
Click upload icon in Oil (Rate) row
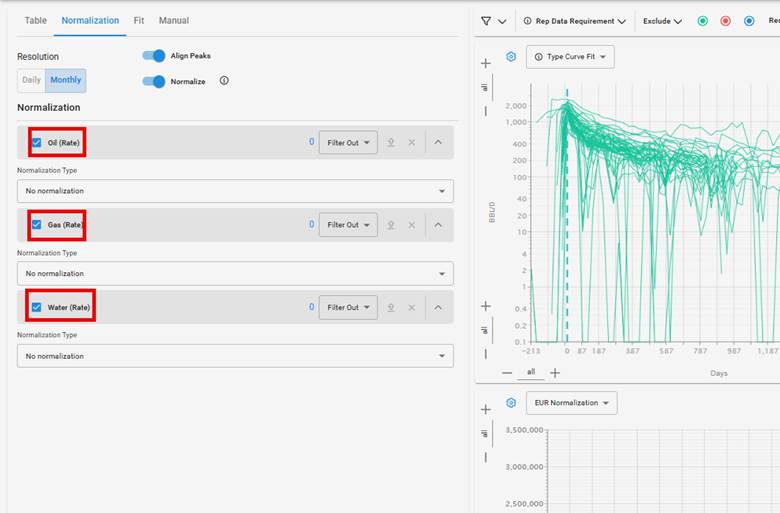coord(391,143)
